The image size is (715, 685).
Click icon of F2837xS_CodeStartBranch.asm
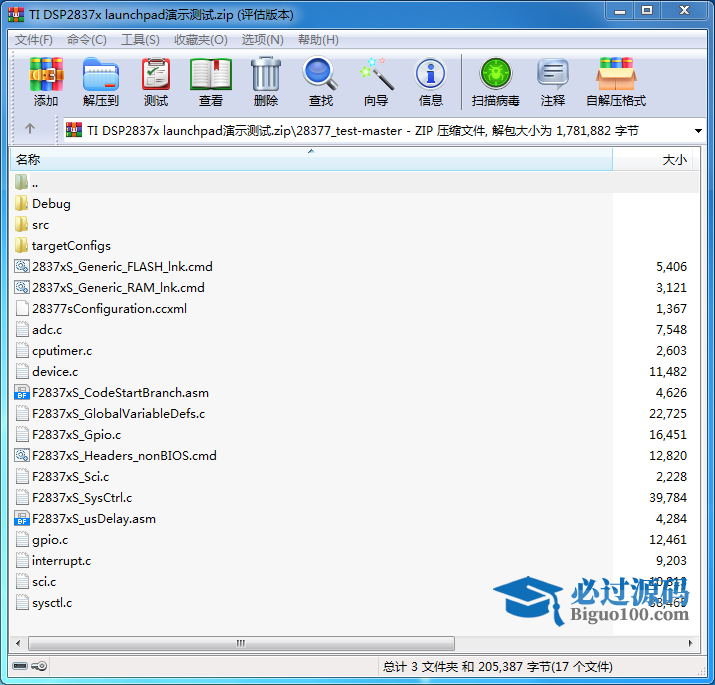tap(22, 393)
